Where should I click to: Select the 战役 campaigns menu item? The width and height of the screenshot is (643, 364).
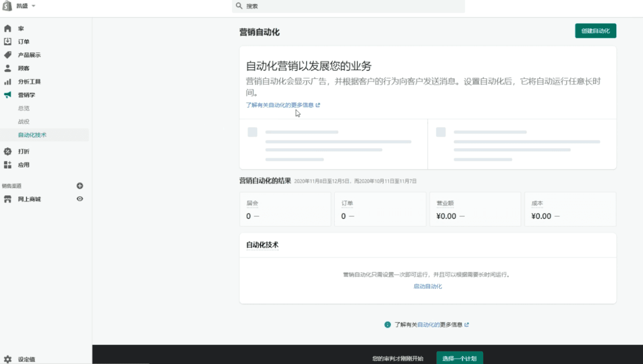(x=23, y=121)
